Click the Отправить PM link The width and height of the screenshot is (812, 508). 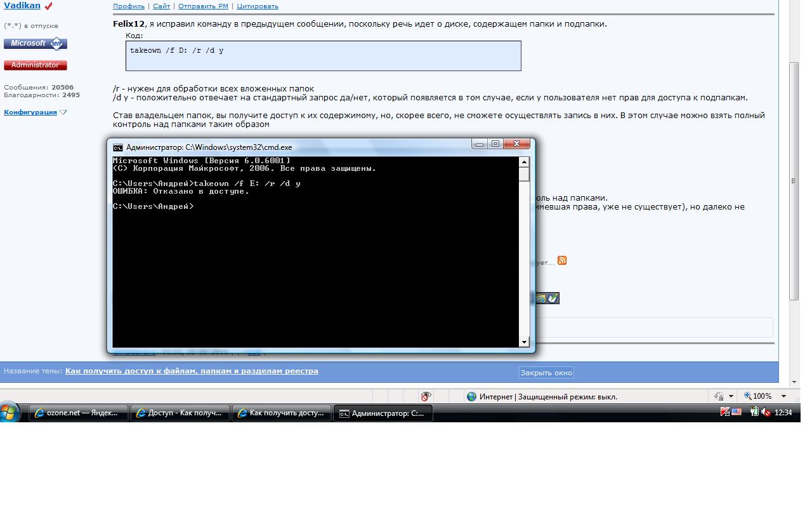(203, 6)
